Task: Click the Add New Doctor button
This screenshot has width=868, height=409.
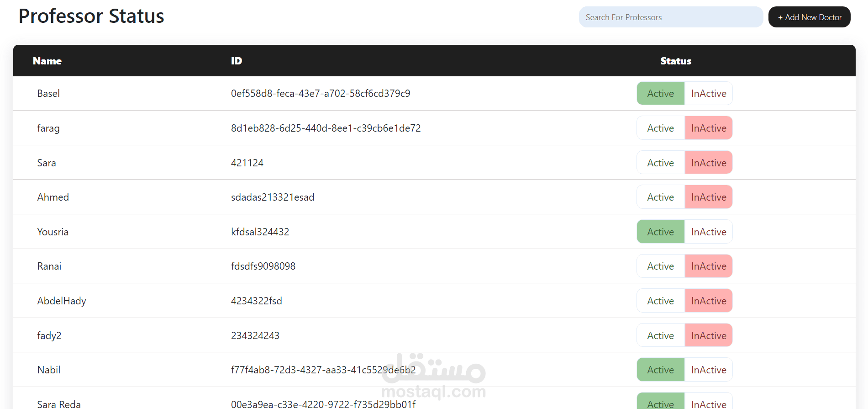Action: [x=809, y=17]
